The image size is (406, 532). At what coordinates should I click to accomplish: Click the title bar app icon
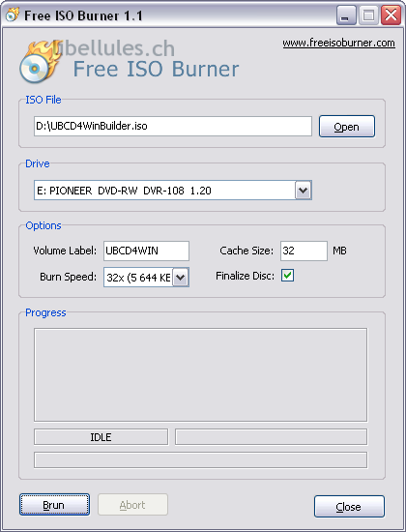(x=13, y=15)
